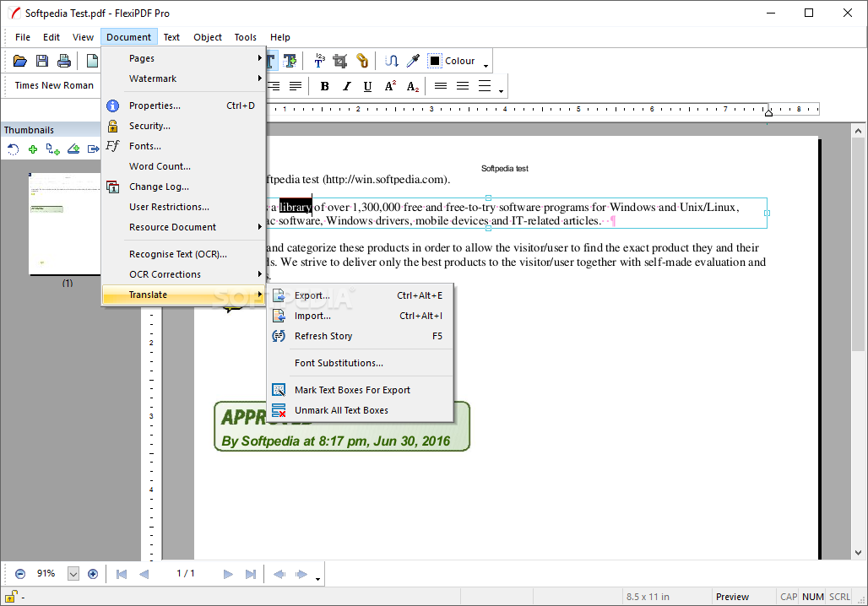Open the View menu
868x606 pixels.
pyautogui.click(x=83, y=37)
